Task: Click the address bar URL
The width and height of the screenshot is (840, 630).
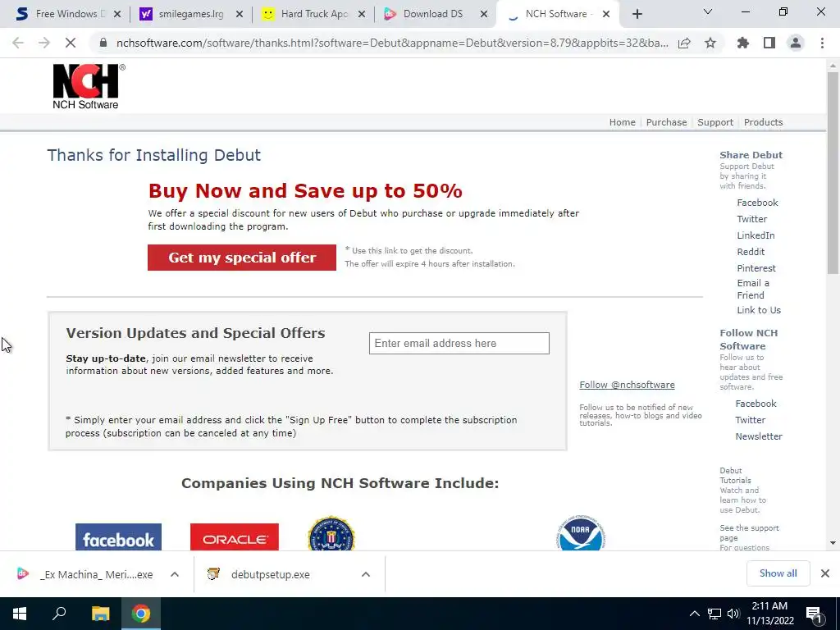Action: click(392, 43)
